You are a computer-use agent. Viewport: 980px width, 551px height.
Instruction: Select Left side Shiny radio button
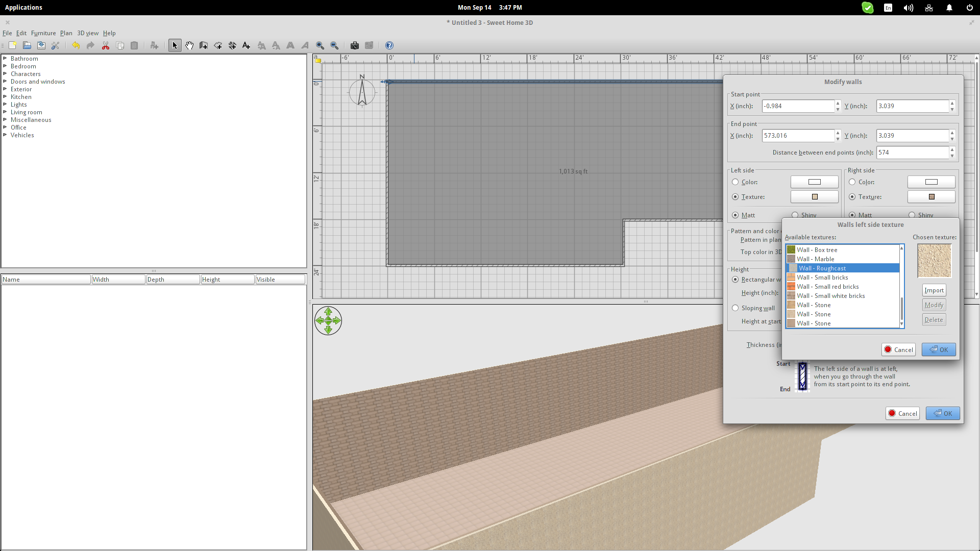point(795,215)
